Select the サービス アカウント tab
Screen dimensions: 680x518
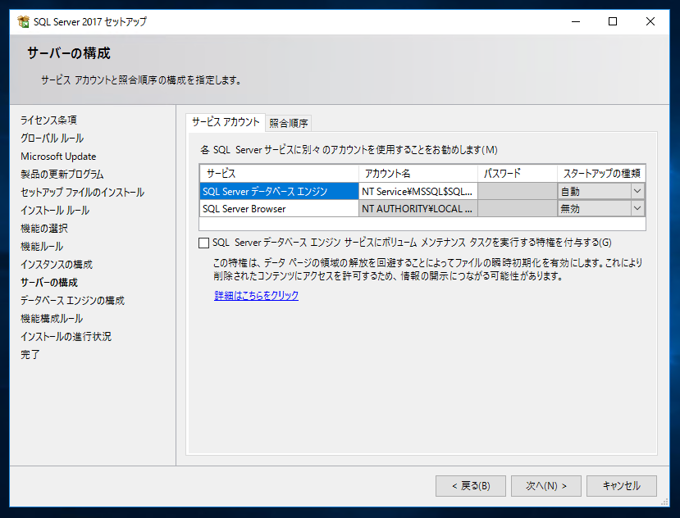(x=226, y=122)
